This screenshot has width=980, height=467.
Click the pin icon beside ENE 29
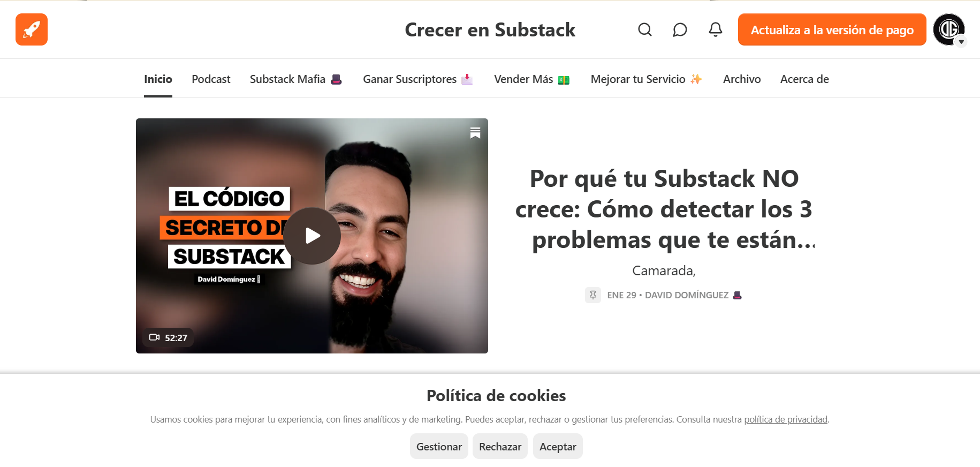click(x=593, y=295)
